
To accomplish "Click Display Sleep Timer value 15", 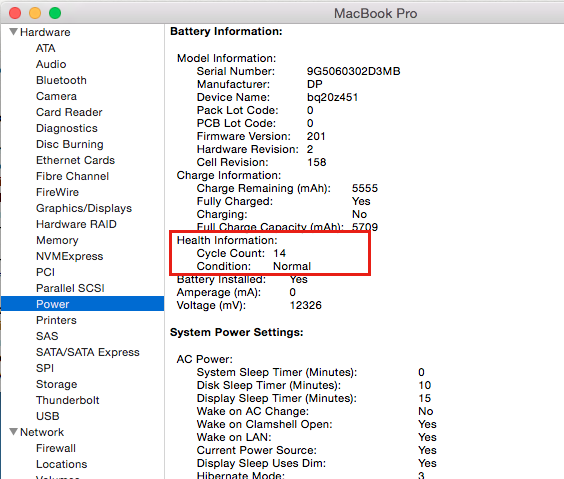I will (x=425, y=398).
